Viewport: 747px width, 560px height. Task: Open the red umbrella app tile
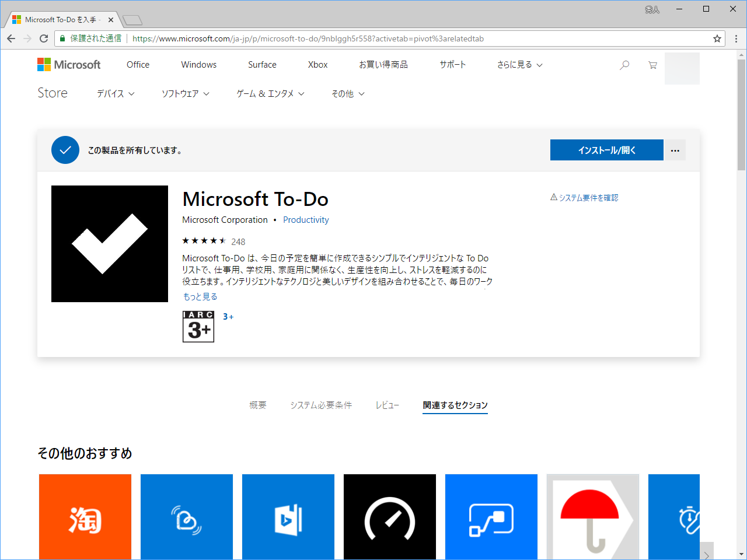click(593, 517)
